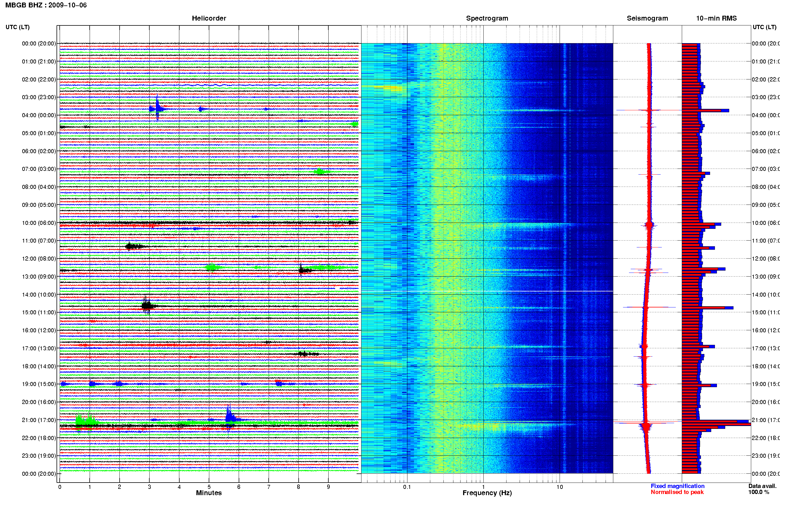Click the 'Data avail.' label

point(762,486)
